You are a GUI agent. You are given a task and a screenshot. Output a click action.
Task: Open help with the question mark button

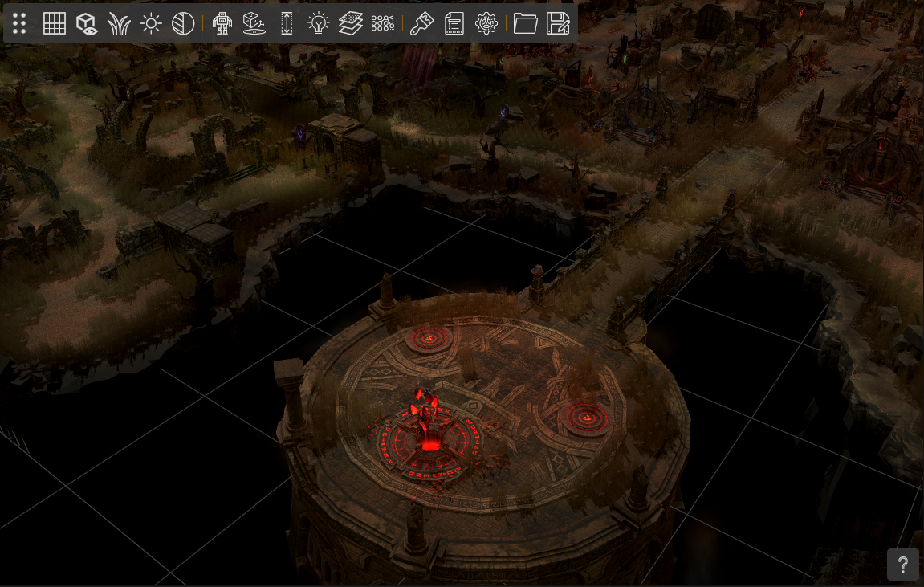coord(903,565)
